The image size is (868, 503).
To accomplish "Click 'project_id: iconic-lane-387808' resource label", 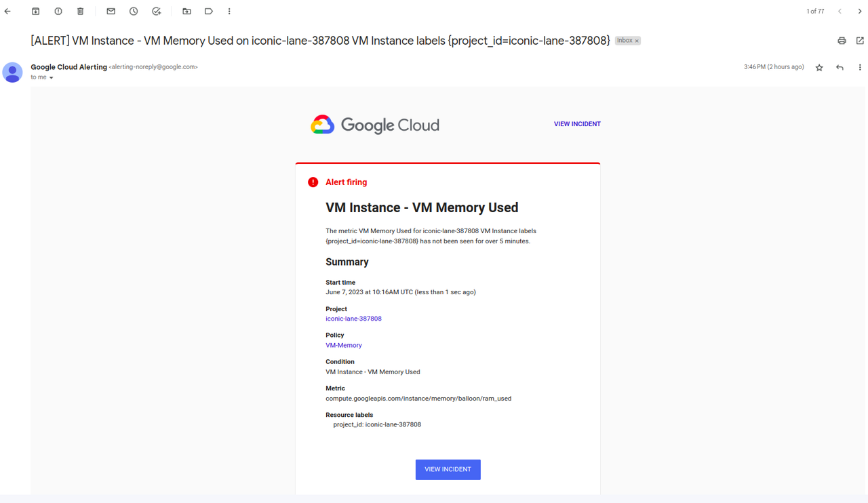I will [x=377, y=425].
